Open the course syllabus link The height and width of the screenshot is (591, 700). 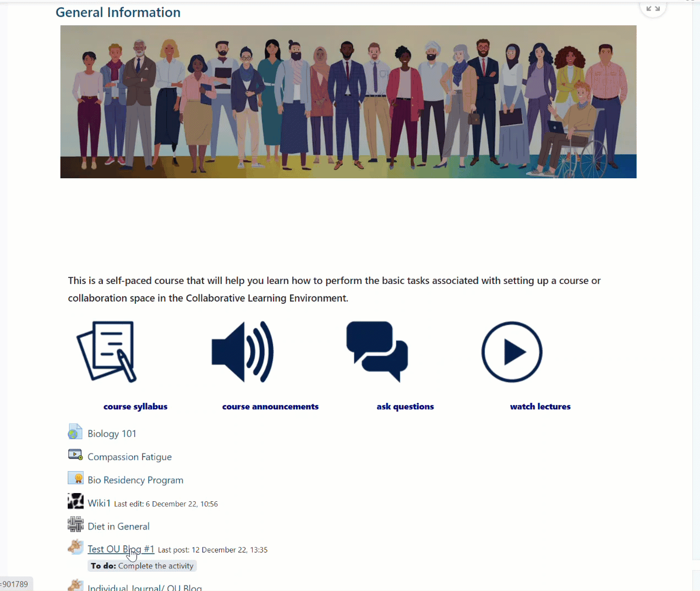[x=135, y=407]
